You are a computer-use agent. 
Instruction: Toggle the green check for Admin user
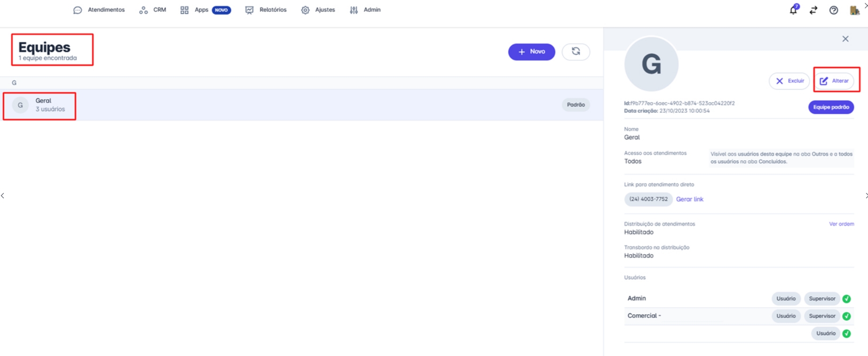[846, 299]
